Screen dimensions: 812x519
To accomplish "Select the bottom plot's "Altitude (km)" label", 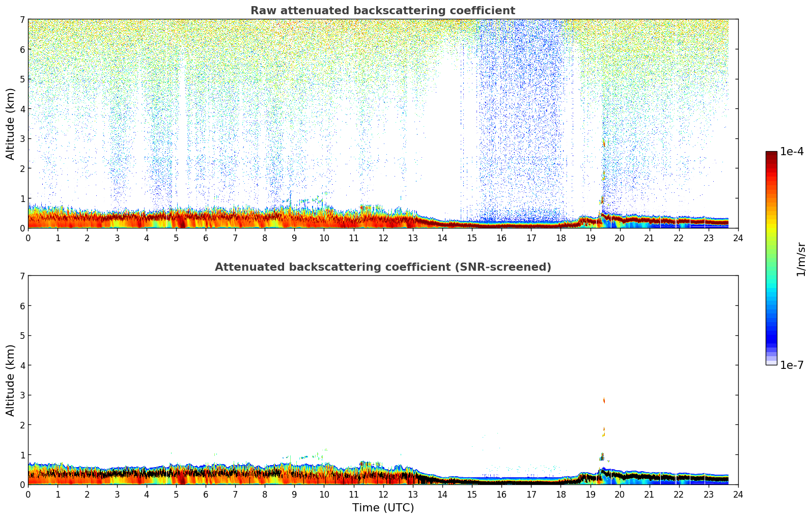I will [11, 380].
